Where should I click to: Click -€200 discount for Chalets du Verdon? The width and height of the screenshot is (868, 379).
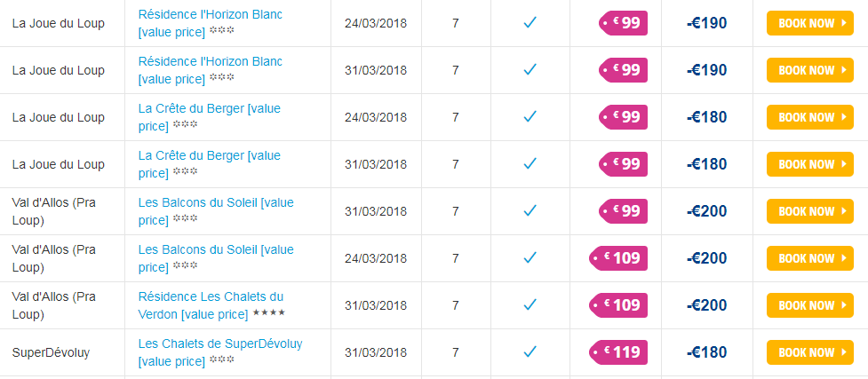coord(707,305)
